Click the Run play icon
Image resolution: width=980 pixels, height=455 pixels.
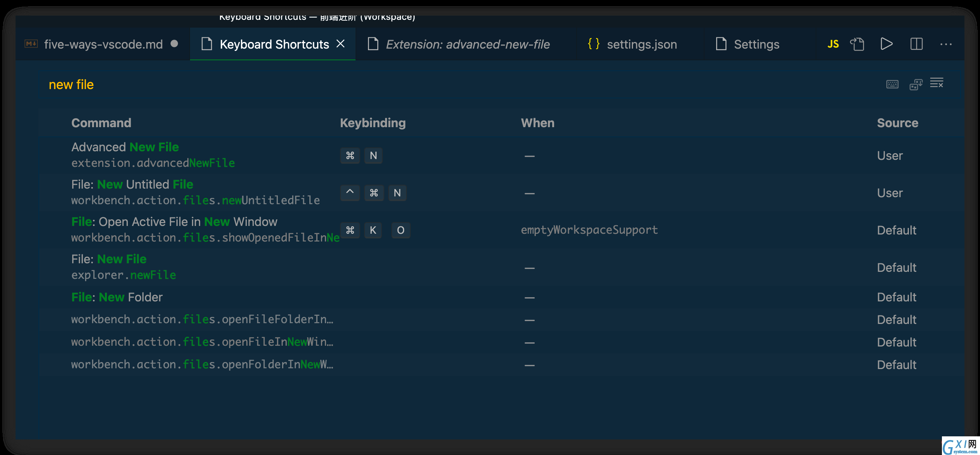[886, 44]
